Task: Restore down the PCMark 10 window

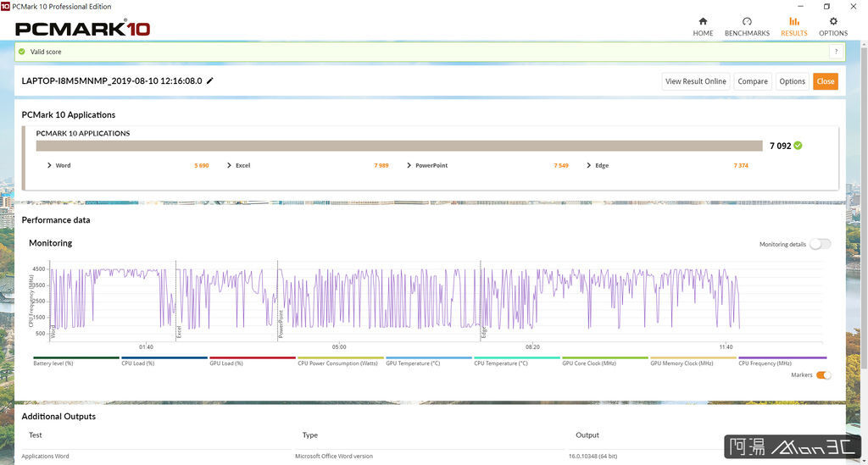Action: (826, 6)
